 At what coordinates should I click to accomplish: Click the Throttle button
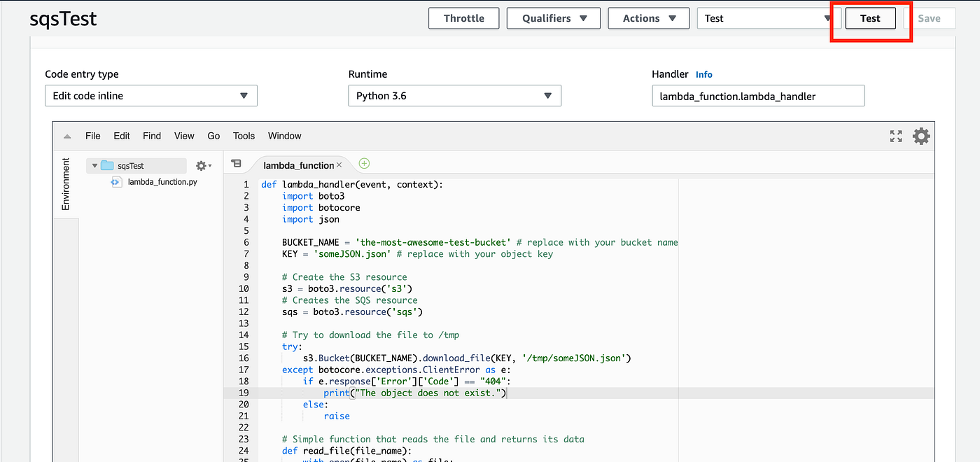pyautogui.click(x=463, y=19)
